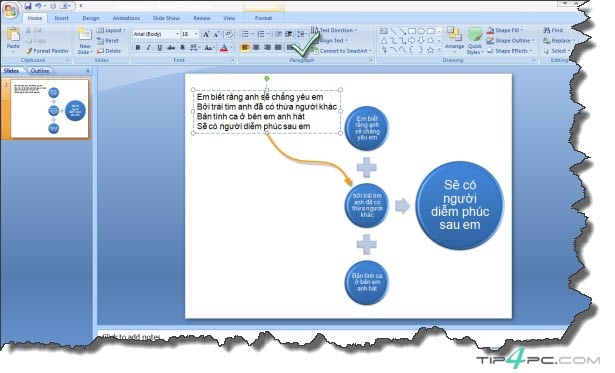Open the Font dialog launcher

233,60
